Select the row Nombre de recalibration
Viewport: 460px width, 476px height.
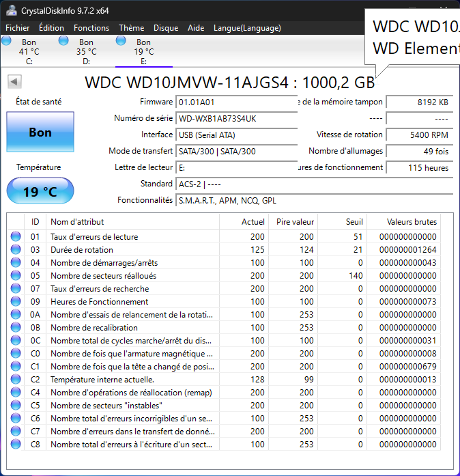224,328
